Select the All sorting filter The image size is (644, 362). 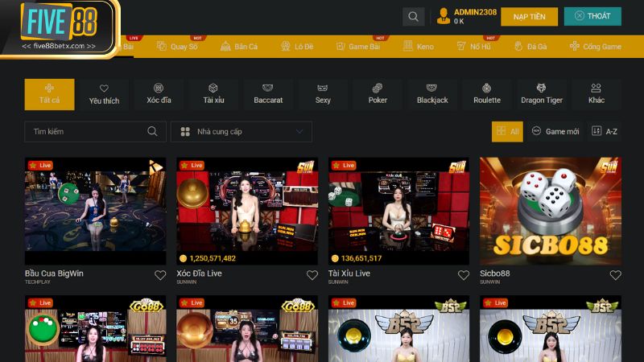coord(507,131)
